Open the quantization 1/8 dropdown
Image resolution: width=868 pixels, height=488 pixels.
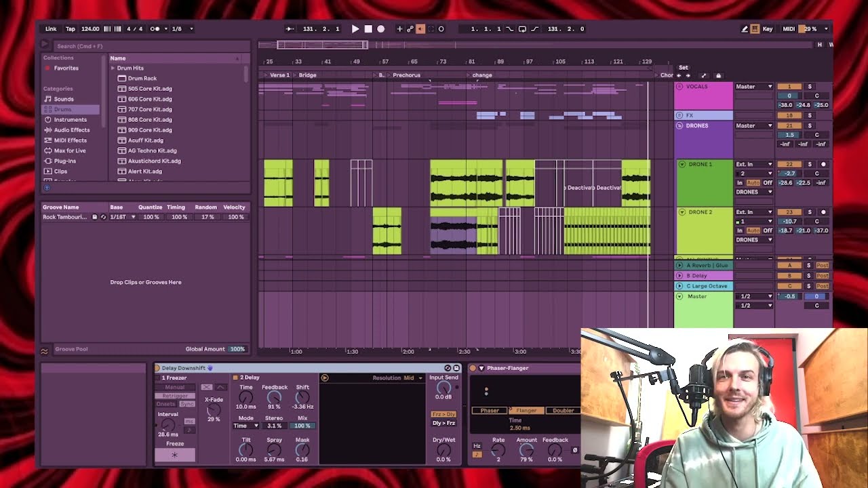pos(182,29)
